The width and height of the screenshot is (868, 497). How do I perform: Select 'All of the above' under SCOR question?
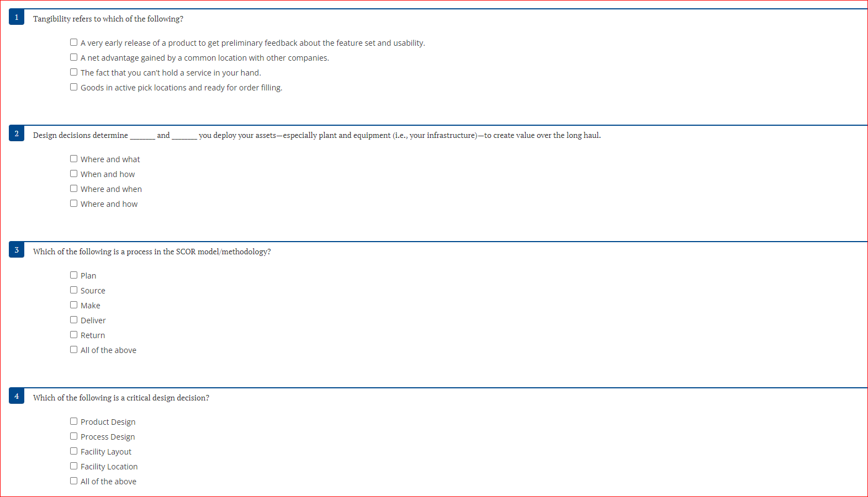73,350
